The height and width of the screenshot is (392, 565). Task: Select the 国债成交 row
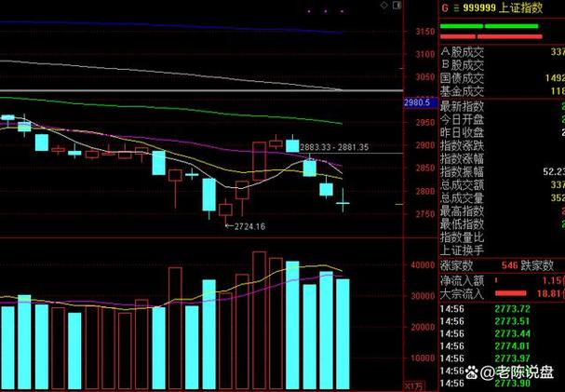(x=463, y=78)
